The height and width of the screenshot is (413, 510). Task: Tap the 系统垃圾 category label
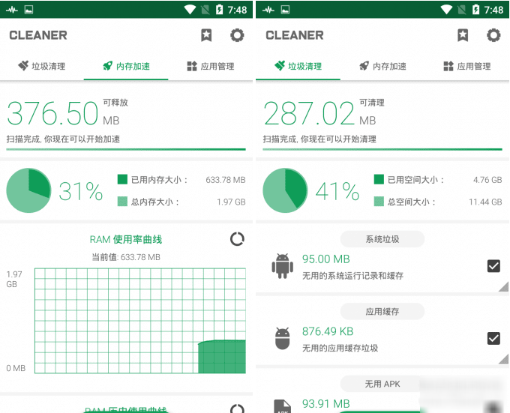tap(382, 239)
